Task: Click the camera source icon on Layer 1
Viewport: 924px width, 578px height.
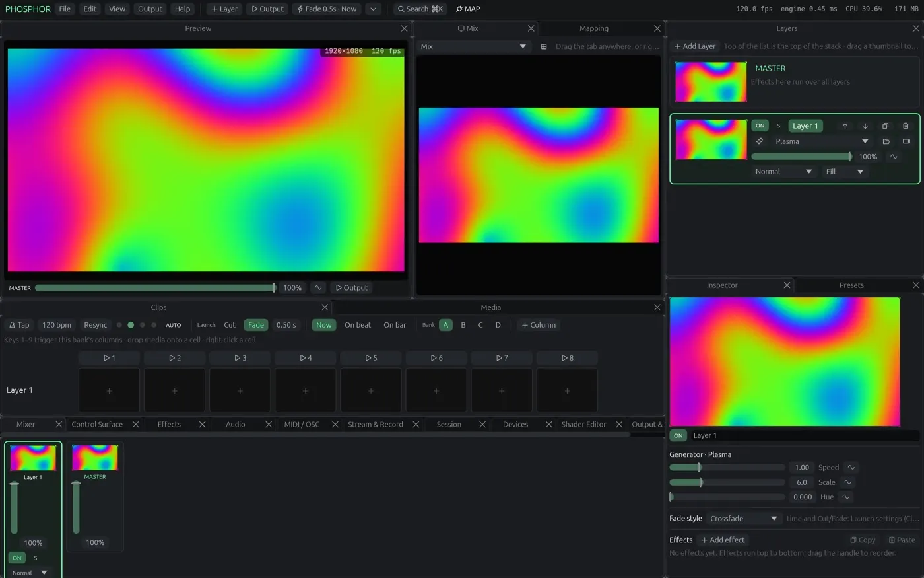Action: (x=906, y=141)
